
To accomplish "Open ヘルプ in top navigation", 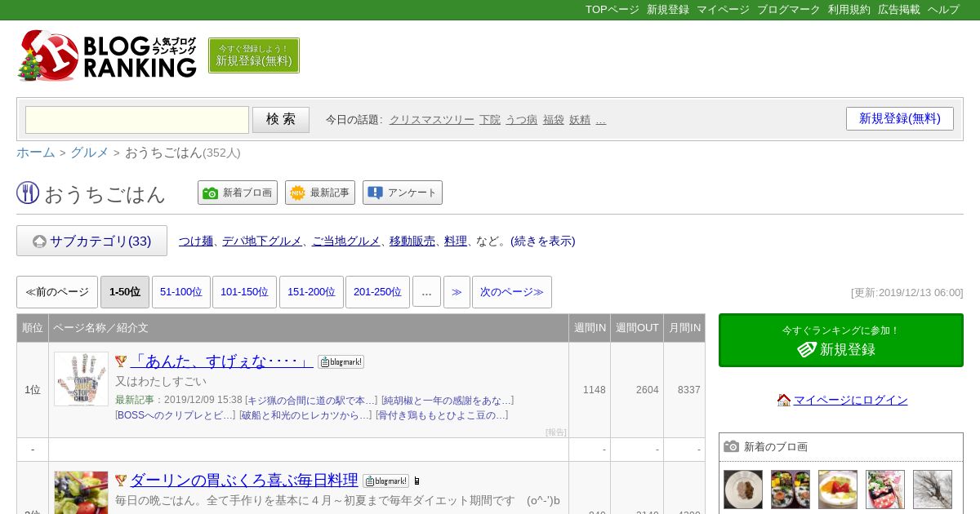I will pos(943,10).
